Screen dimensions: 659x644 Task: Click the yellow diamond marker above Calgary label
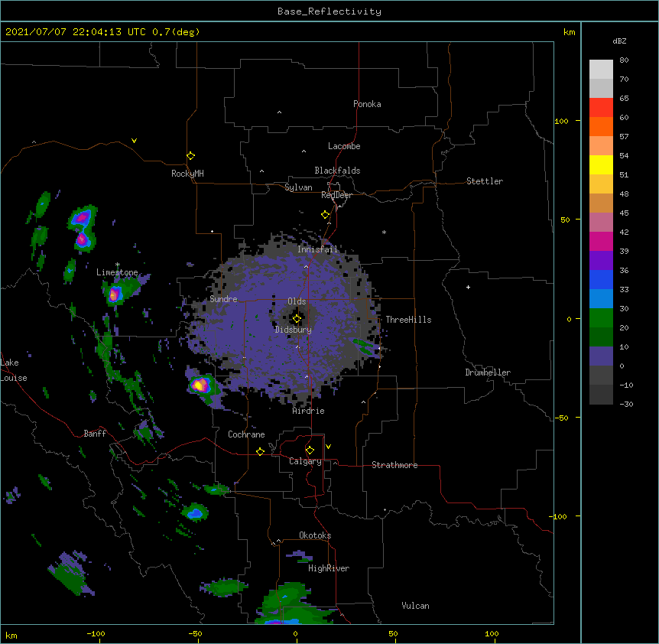pos(310,450)
